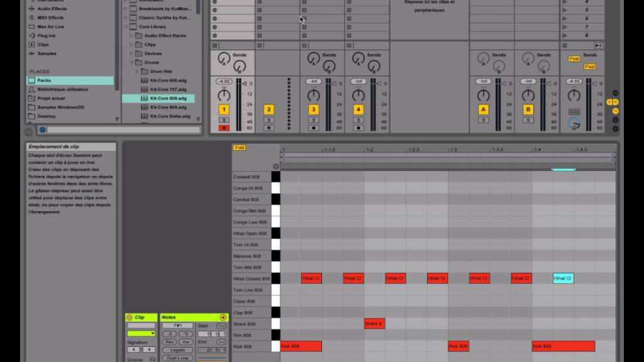Click master cue volume knob
Screen dimensions: 644x362
point(574,124)
